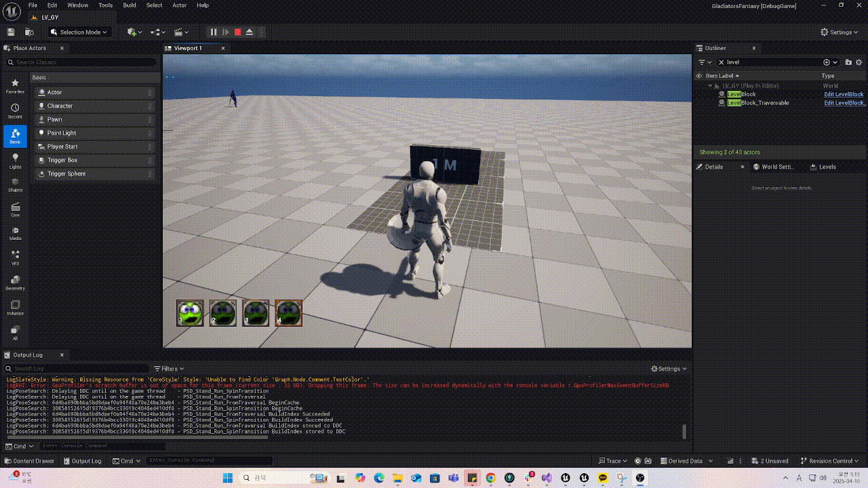Create a new folder in the Outliner
The image size is (868, 488).
[x=848, y=62]
